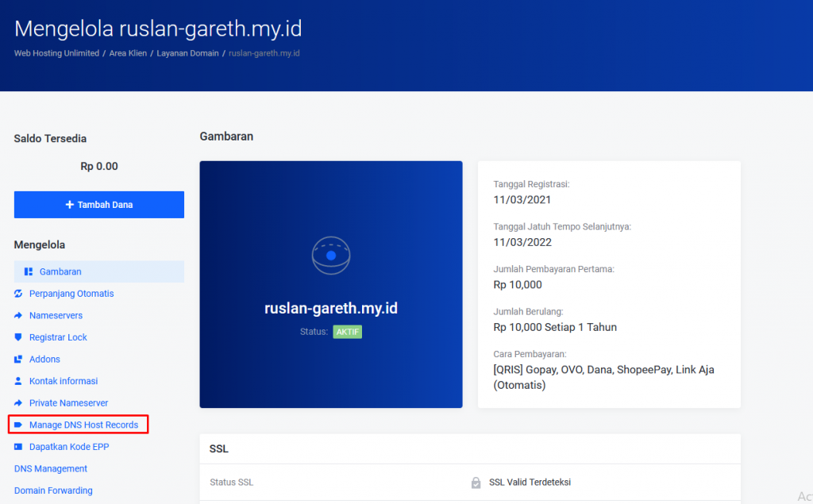
Task: Click the green AKTIF status badge
Action: pyautogui.click(x=348, y=332)
